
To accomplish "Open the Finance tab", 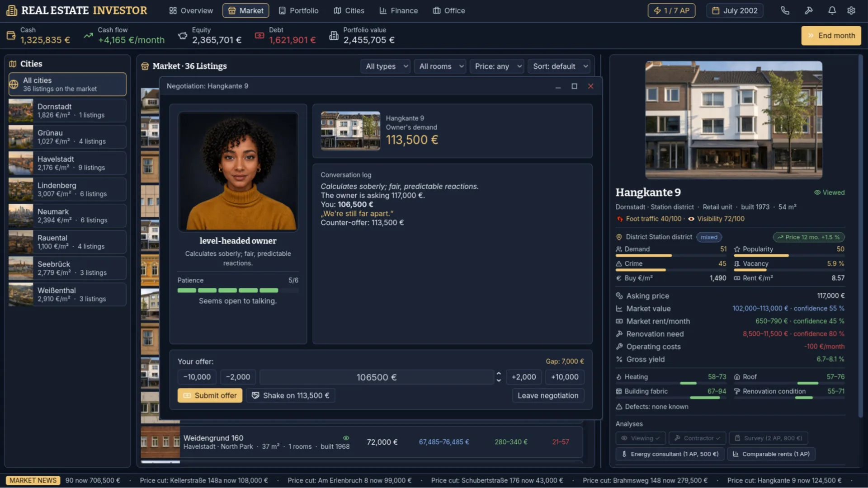I will (x=398, y=10).
